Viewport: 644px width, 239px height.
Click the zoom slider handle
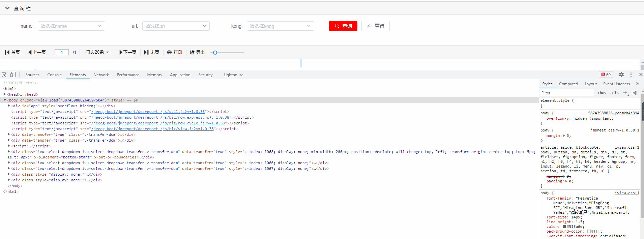click(215, 53)
